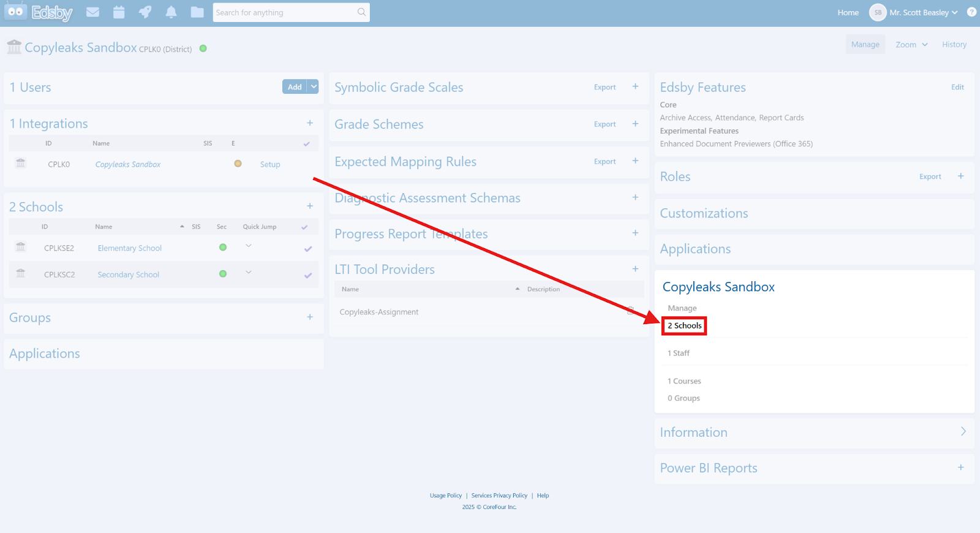This screenshot has height=533, width=980.
Task: Click Secondary School green Sec indicator
Action: coord(223,274)
